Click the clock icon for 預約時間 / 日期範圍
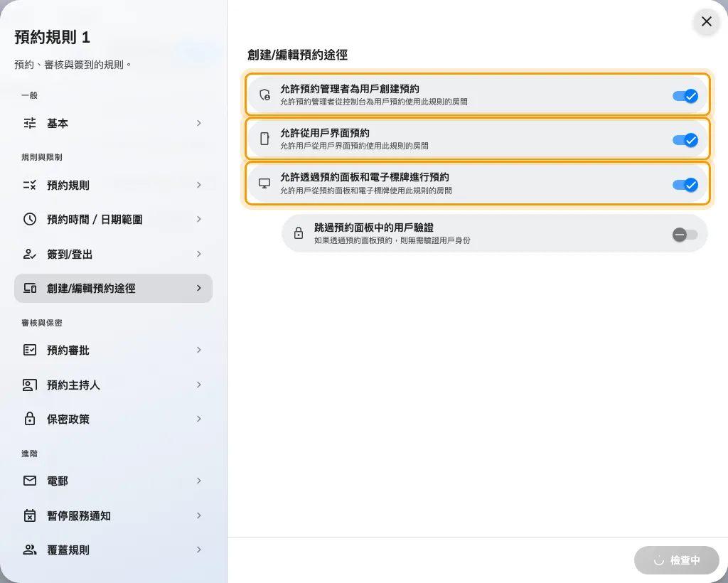The image size is (728, 583). 30,219
